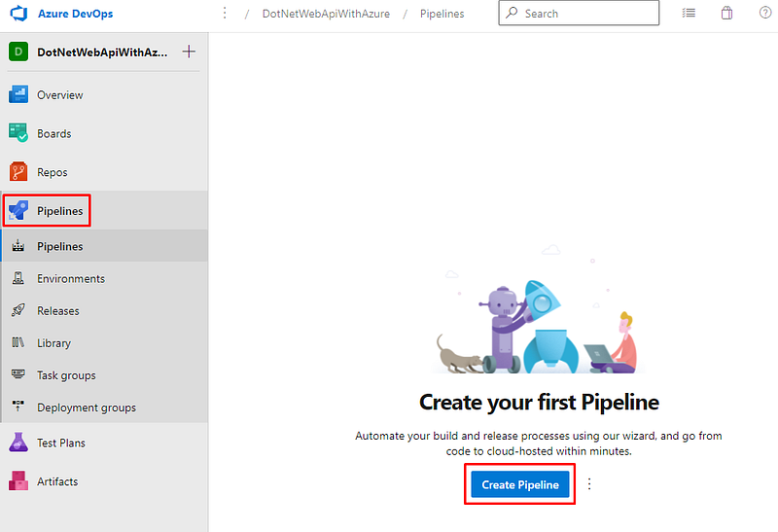This screenshot has width=778, height=532.
Task: Collapse the Pipelines hub group label
Action: [x=60, y=211]
